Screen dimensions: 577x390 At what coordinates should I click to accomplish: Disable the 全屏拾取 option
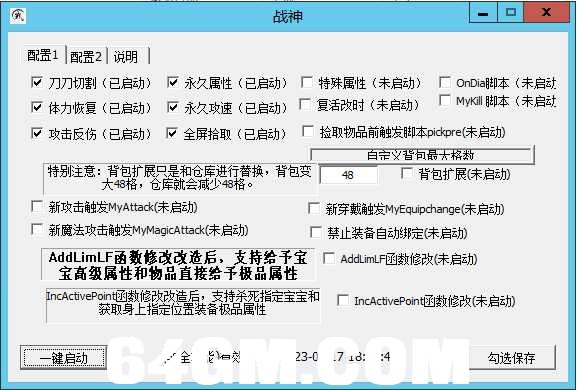pyautogui.click(x=172, y=133)
